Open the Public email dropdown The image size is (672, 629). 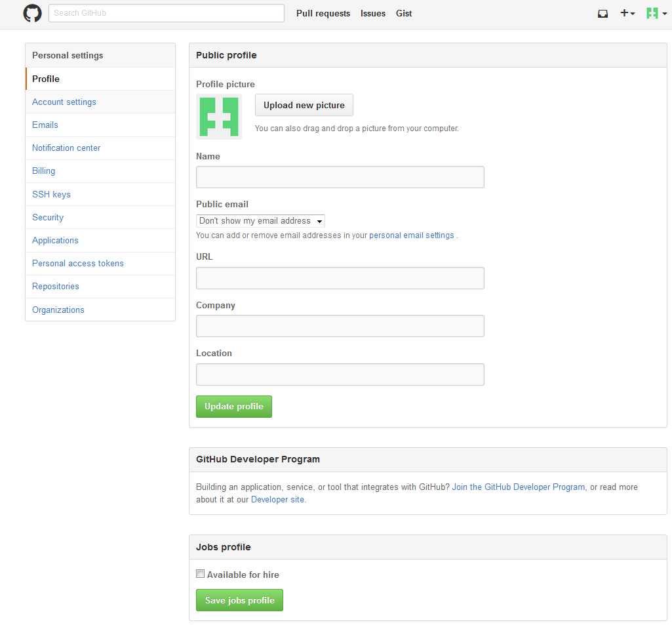(260, 221)
